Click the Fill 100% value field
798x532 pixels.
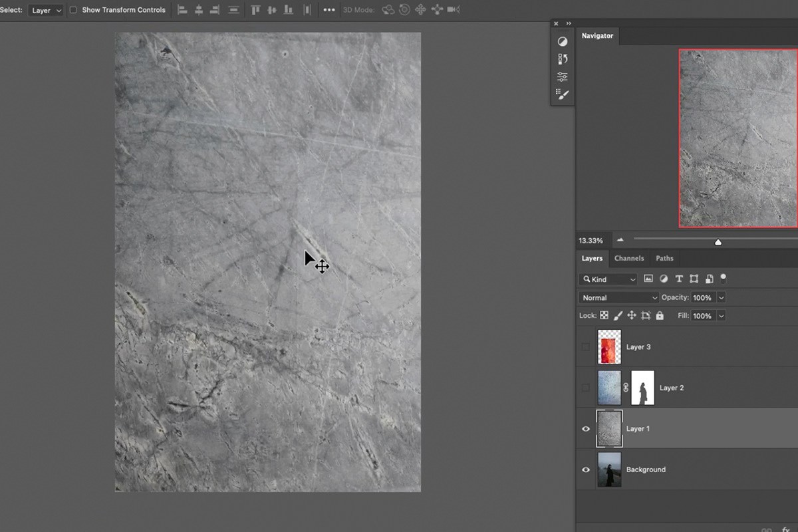702,316
